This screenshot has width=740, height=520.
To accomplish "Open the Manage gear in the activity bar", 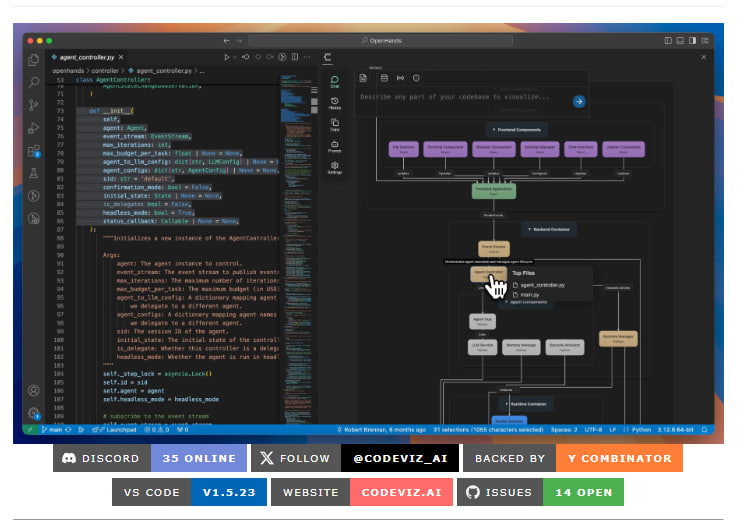I will click(x=34, y=413).
